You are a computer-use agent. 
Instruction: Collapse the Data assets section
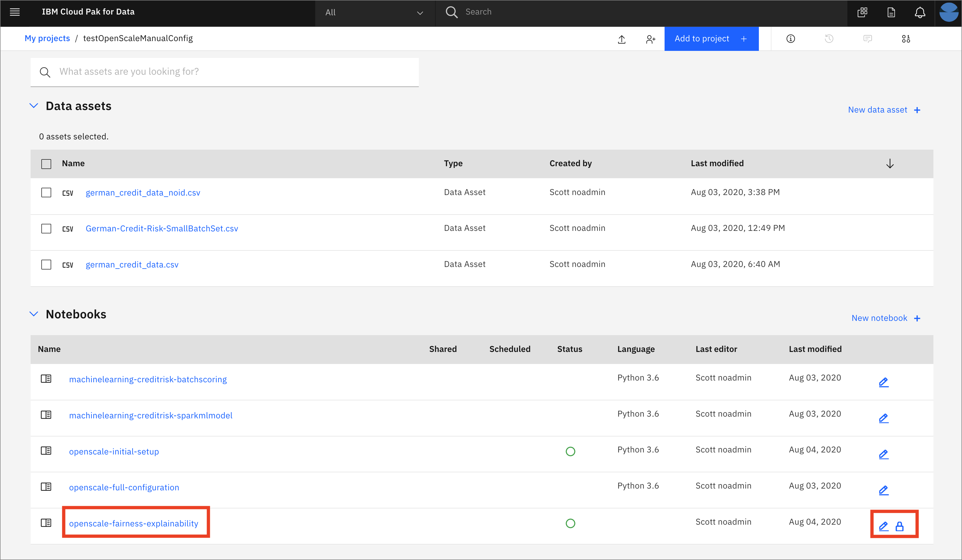[x=34, y=106]
